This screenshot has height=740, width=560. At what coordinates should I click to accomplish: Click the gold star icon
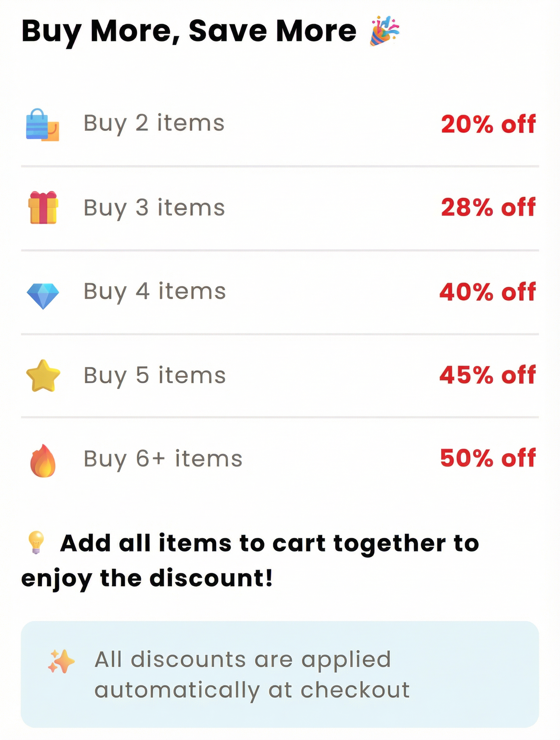click(43, 376)
